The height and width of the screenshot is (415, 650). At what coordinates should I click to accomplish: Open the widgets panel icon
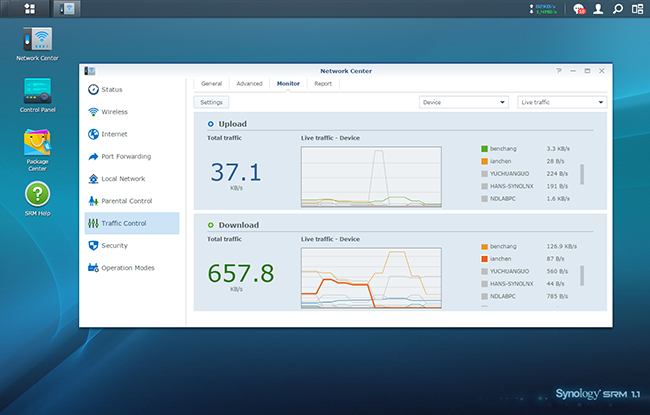pyautogui.click(x=637, y=9)
